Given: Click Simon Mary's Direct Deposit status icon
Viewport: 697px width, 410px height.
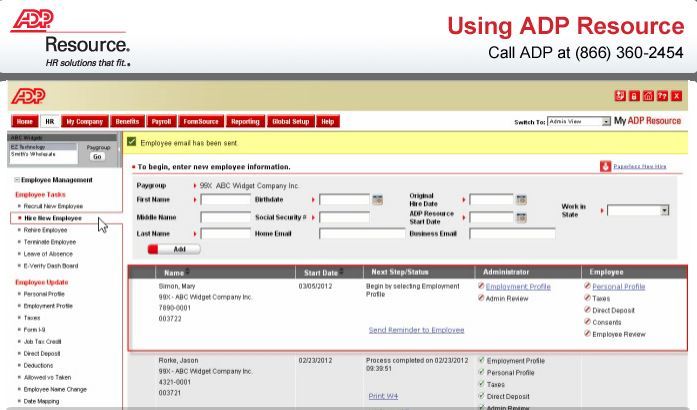Looking at the screenshot, I should pyautogui.click(x=587, y=310).
